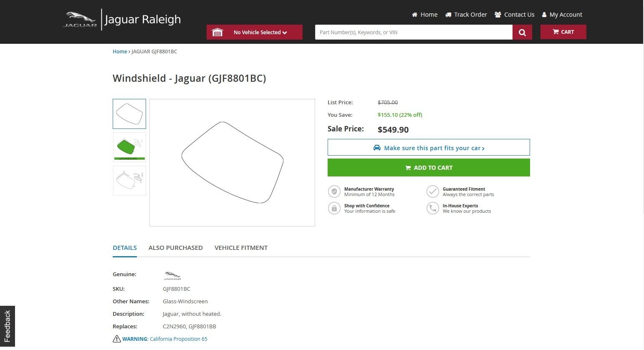Screen dimensions: 644x350
Task: Switch to the ALSO PURCHASED tab
Action: (x=175, y=248)
